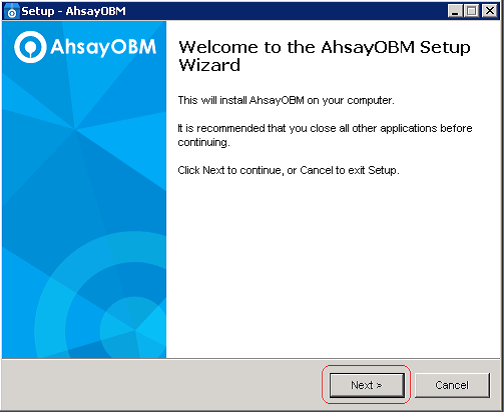Viewport: 504px width, 412px height.
Task: Click the 'Welcome to the AhsayOBM Setup' heading
Action: (324, 47)
